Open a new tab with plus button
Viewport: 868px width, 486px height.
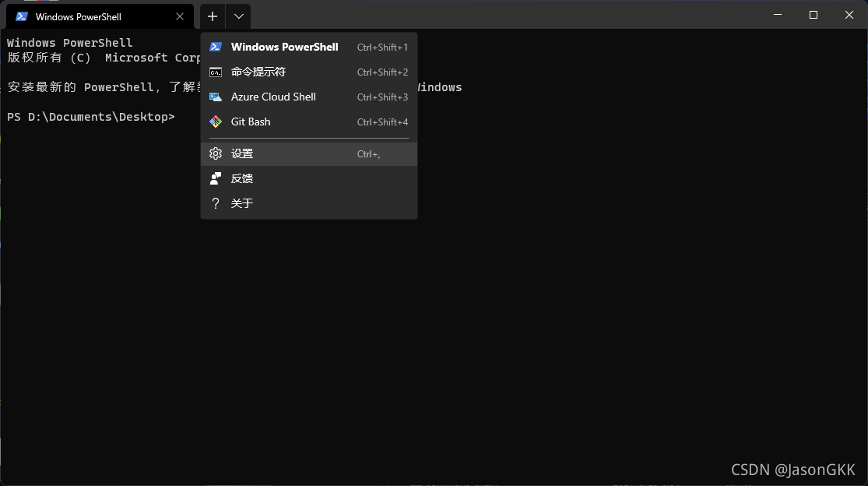point(213,16)
